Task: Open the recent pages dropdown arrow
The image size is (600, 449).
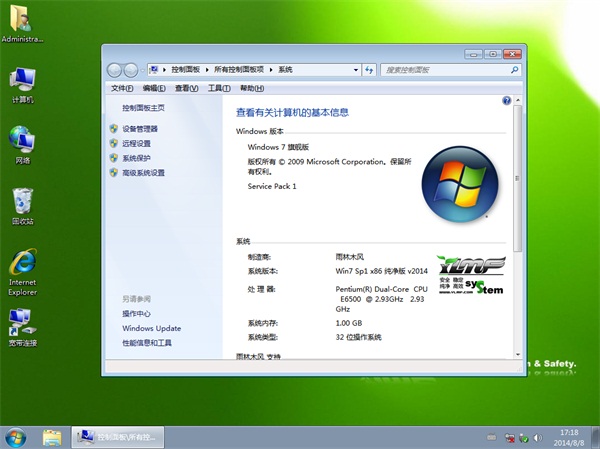Action: [142, 70]
